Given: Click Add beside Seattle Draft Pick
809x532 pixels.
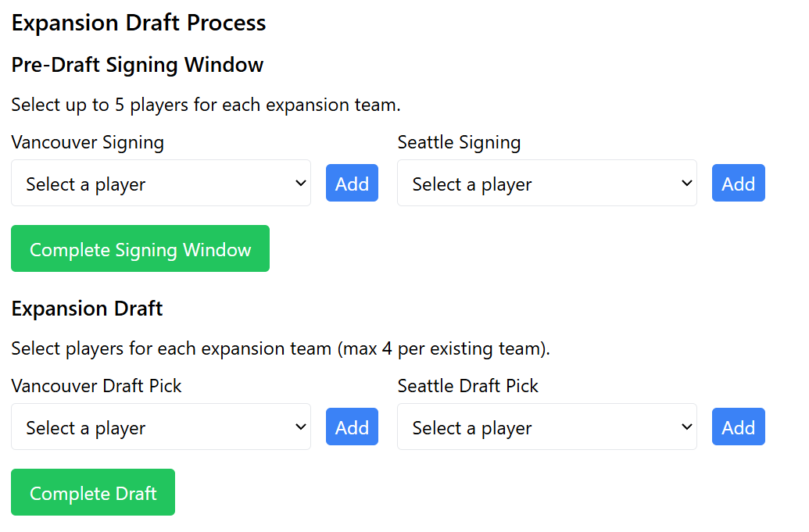Looking at the screenshot, I should click(738, 427).
